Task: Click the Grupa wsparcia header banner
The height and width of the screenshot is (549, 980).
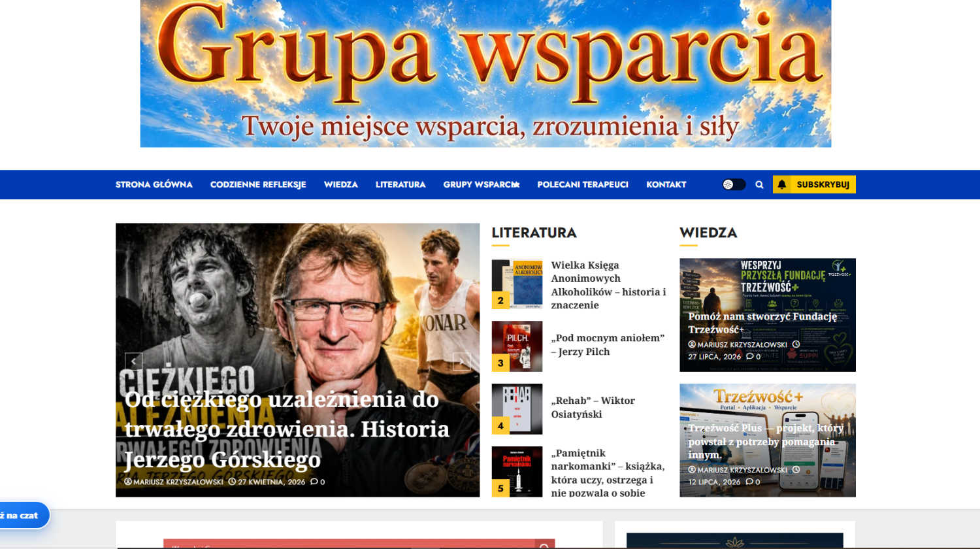Action: [485, 73]
